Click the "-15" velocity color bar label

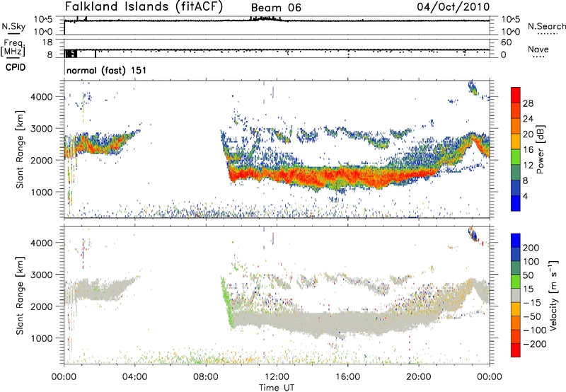532,303
